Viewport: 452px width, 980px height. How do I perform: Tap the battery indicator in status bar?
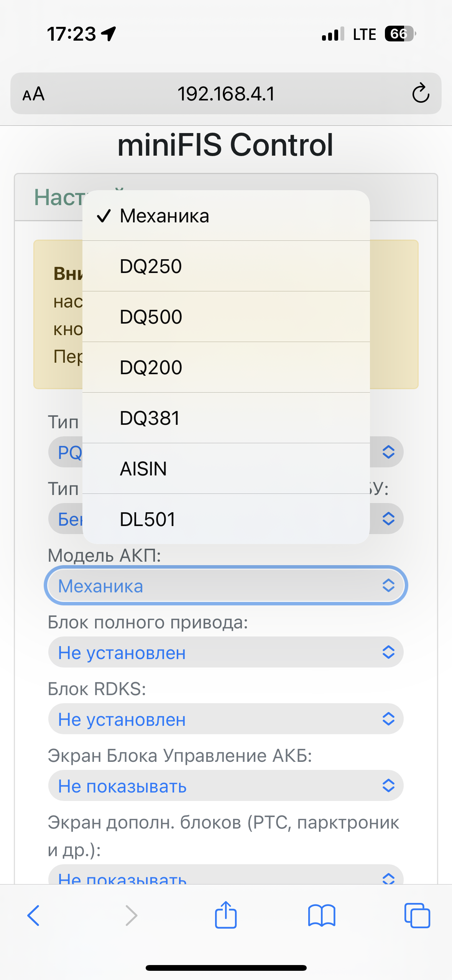pos(400,34)
